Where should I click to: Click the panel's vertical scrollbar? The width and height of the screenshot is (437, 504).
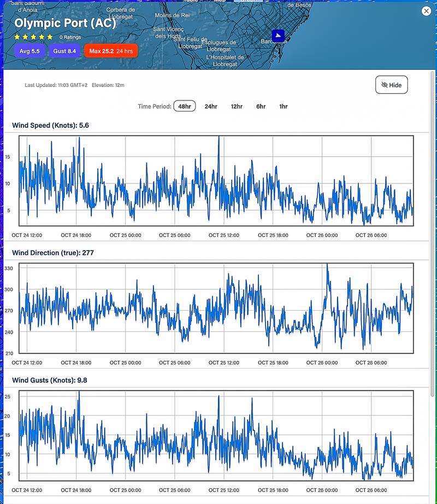coord(433,235)
